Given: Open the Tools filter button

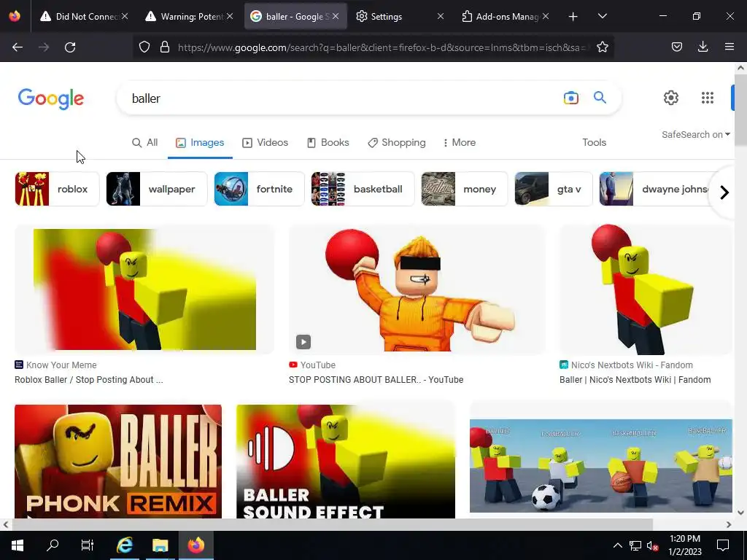Looking at the screenshot, I should coord(594,143).
